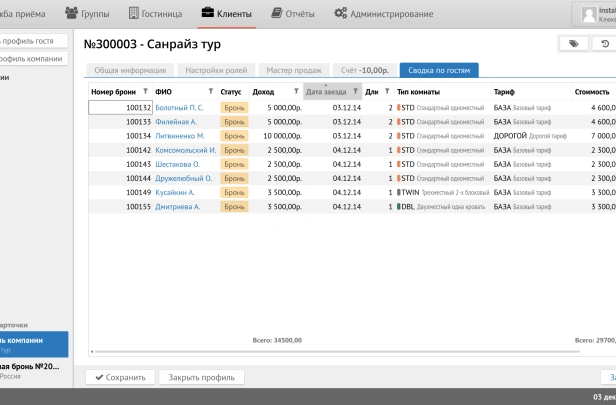Open the Настройки ролей tab
Screen dimensions: 616x405
[217, 70]
